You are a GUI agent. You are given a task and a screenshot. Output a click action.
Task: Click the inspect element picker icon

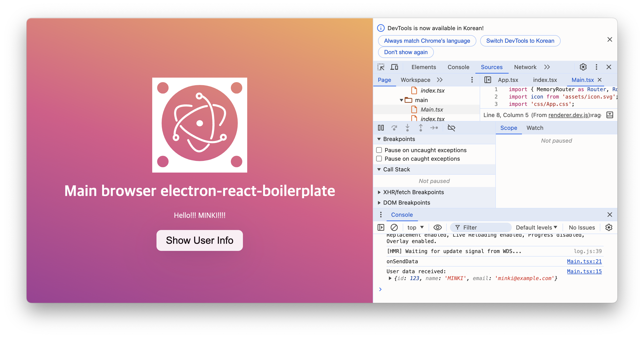[381, 67]
